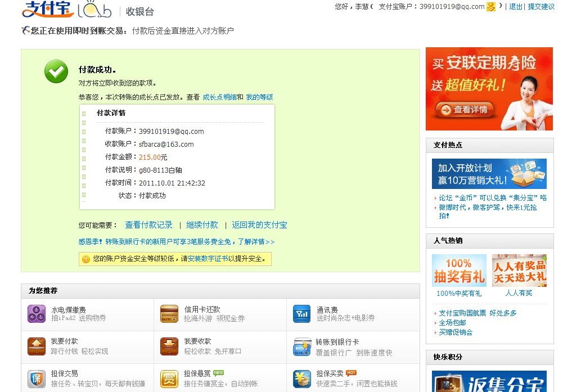The height and width of the screenshot is (392, 563).
Task: Click the 支付热点 section header
Action: coord(448,145)
